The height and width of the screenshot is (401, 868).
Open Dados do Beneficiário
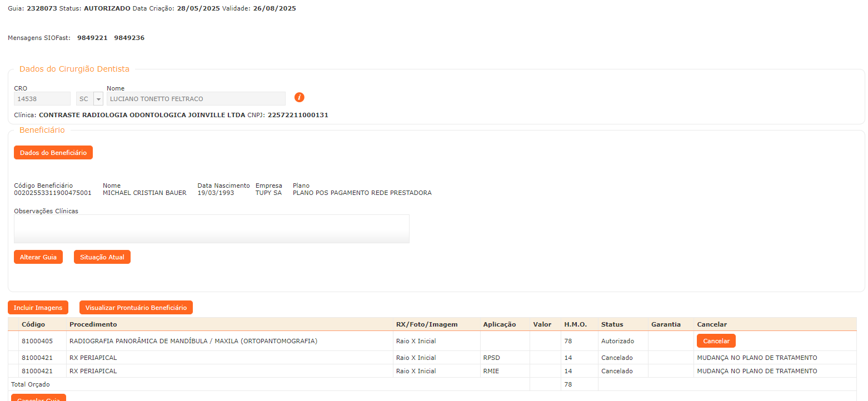pos(53,153)
